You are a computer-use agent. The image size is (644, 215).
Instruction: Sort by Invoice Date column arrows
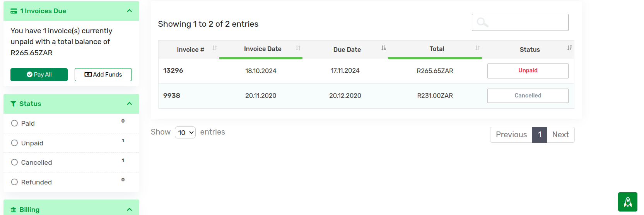click(298, 48)
